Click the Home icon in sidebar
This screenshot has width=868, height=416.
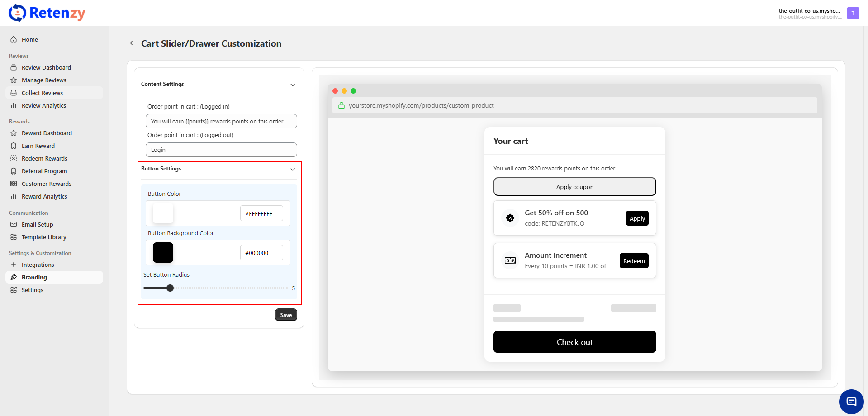14,40
